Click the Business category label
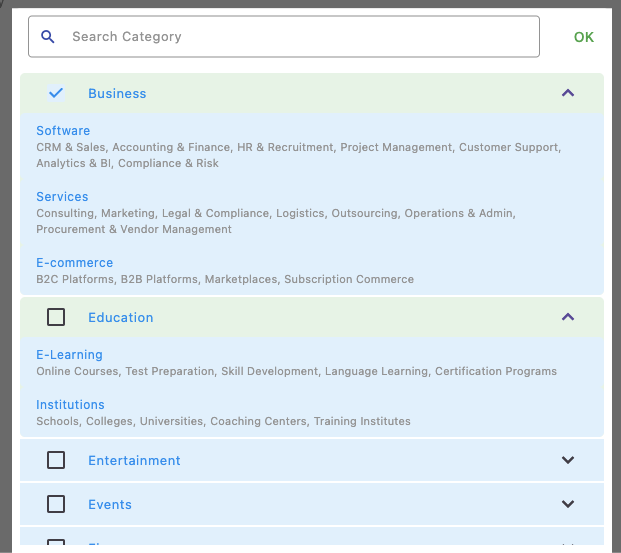The height and width of the screenshot is (553, 621). [117, 94]
